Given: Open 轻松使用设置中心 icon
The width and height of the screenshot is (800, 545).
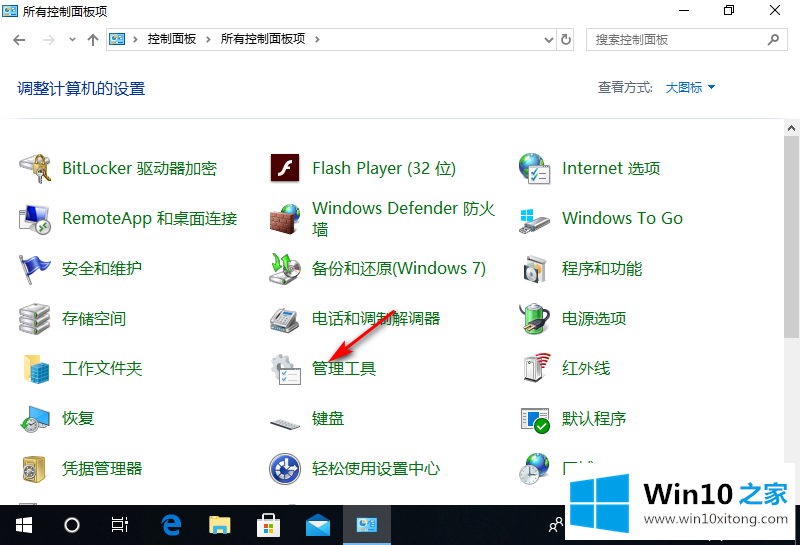Looking at the screenshot, I should click(x=285, y=468).
